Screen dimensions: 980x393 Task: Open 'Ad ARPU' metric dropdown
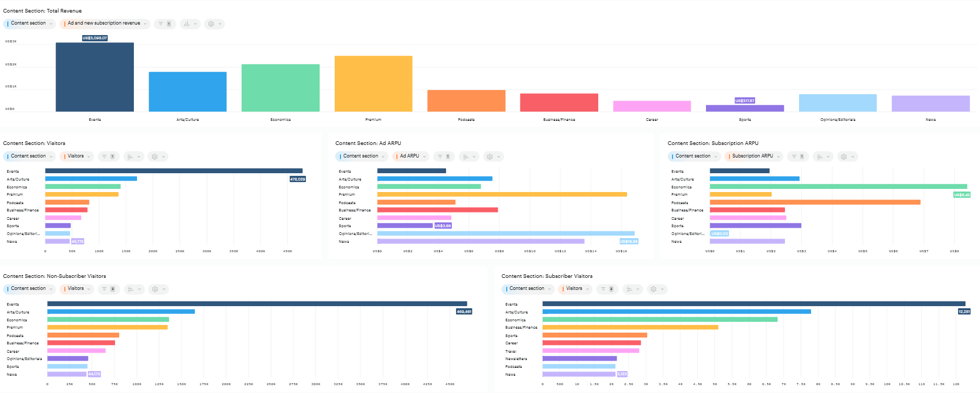click(411, 156)
